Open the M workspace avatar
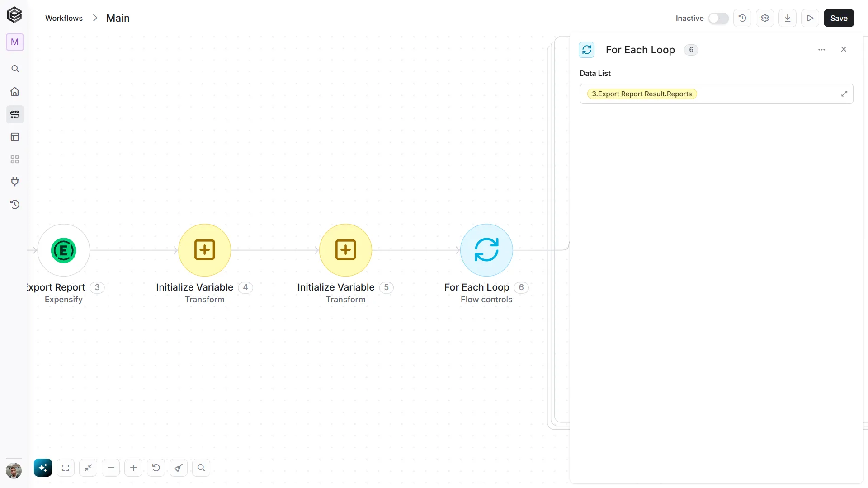868x488 pixels. coord(15,42)
